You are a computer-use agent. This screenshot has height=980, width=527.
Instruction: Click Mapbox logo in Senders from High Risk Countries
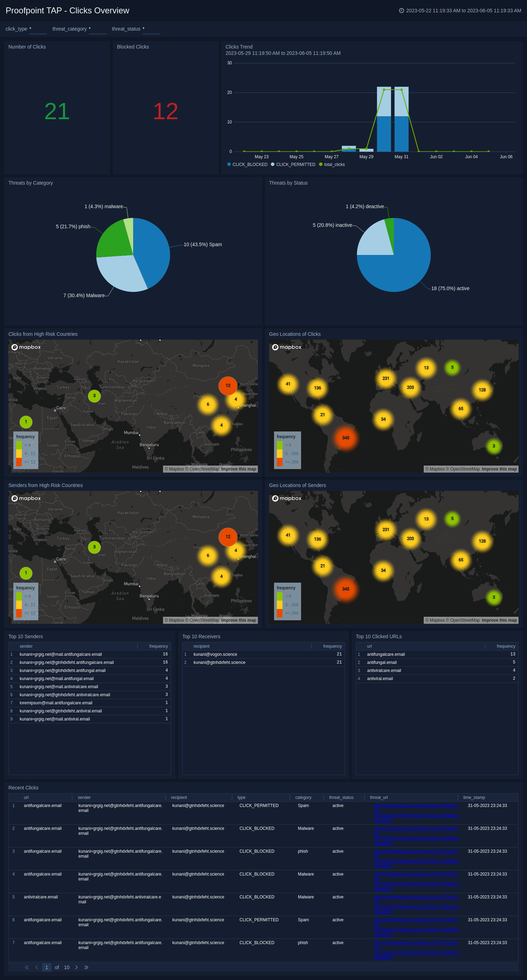[26, 498]
